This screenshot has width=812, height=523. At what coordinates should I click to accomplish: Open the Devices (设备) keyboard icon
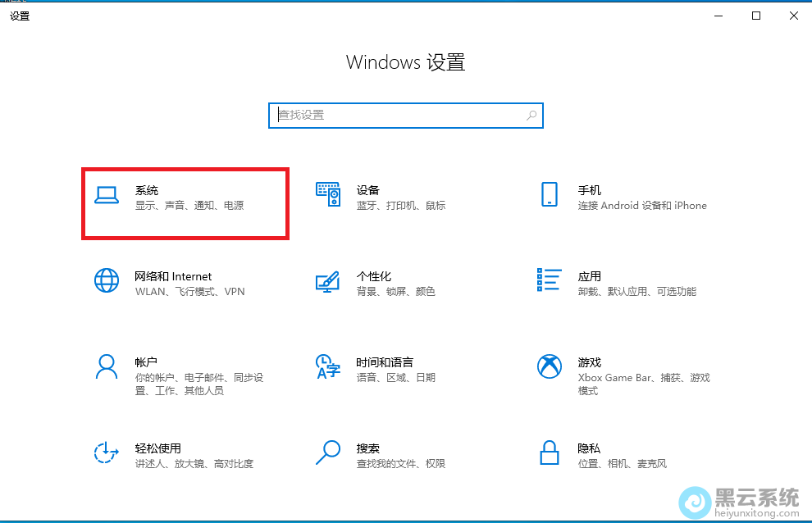pos(328,195)
